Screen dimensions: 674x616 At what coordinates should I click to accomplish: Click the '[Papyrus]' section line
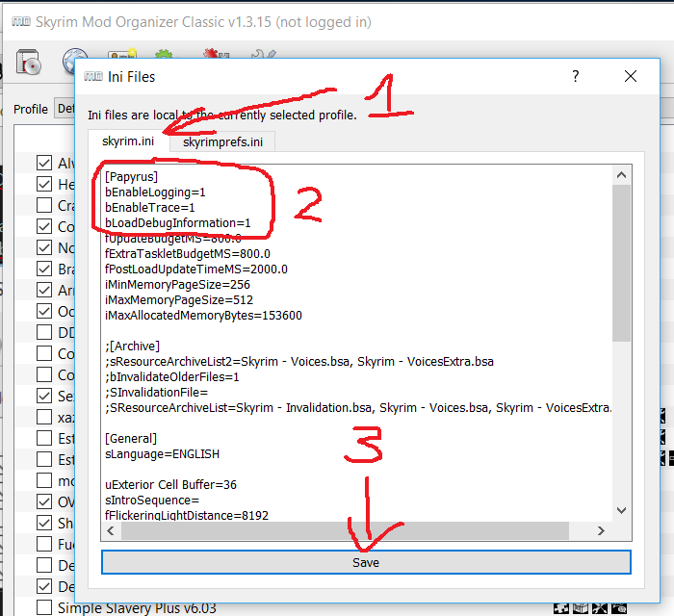tap(132, 176)
